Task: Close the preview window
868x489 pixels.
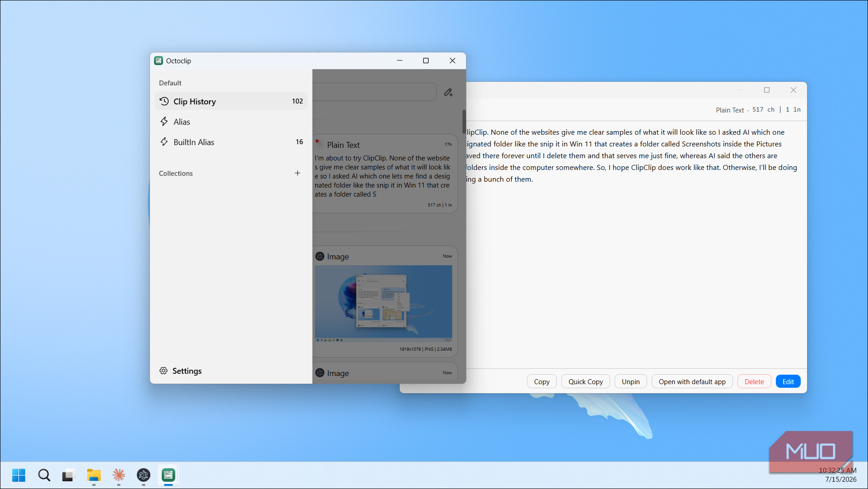Action: tap(793, 90)
